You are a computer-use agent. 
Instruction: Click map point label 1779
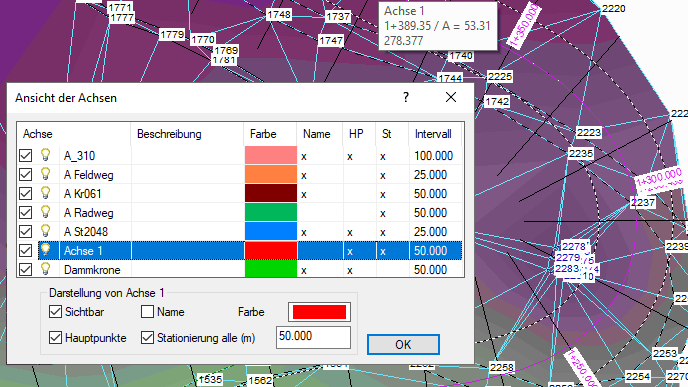[x=172, y=34]
